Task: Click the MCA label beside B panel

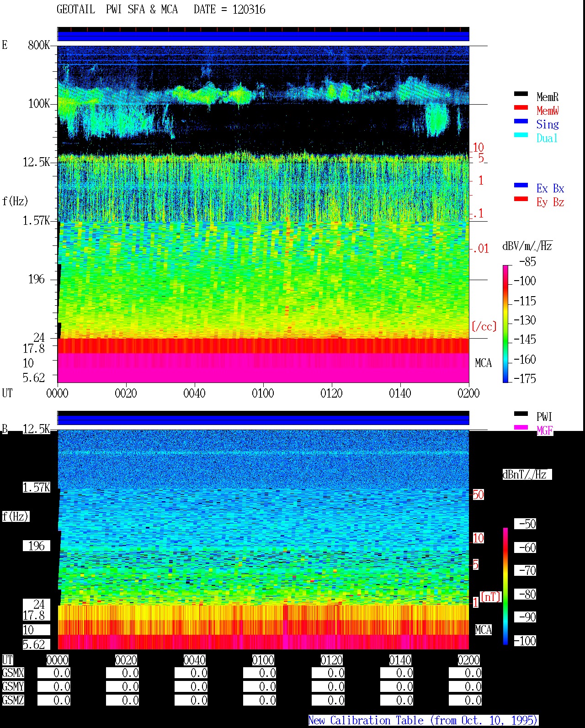Action: [x=483, y=630]
